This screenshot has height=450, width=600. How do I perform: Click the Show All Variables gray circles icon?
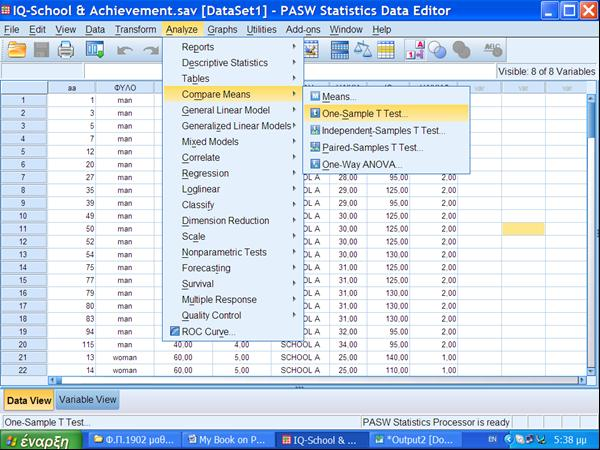point(461,50)
